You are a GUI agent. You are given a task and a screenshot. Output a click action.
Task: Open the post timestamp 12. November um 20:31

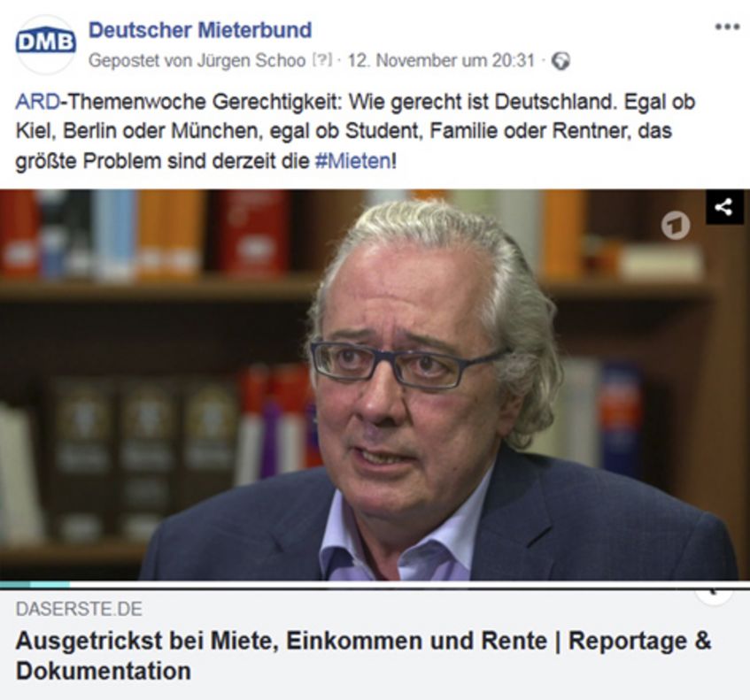441,61
